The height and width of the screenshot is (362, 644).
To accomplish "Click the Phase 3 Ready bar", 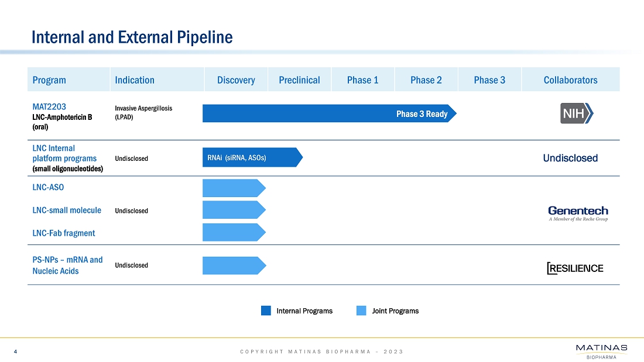I will [329, 113].
